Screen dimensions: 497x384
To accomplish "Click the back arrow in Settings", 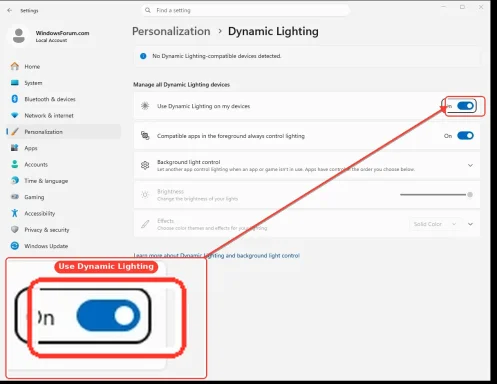I will pos(9,10).
